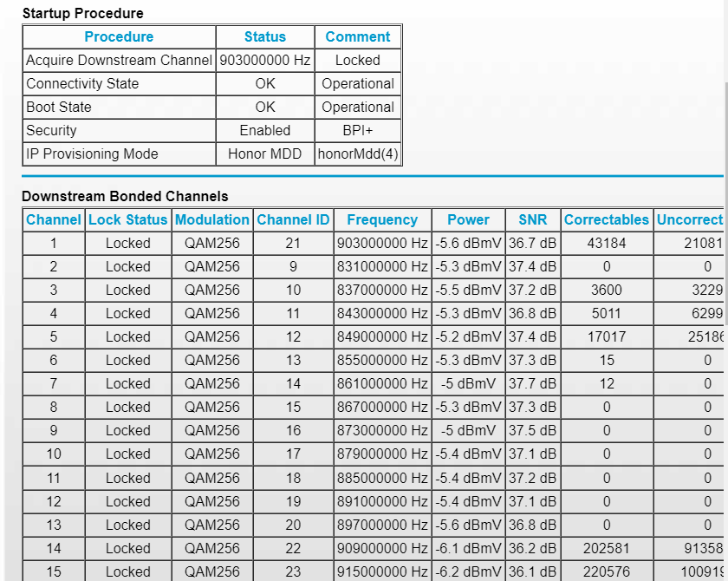728x581 pixels.
Task: Select the 5011 correctables value
Action: [x=607, y=313]
